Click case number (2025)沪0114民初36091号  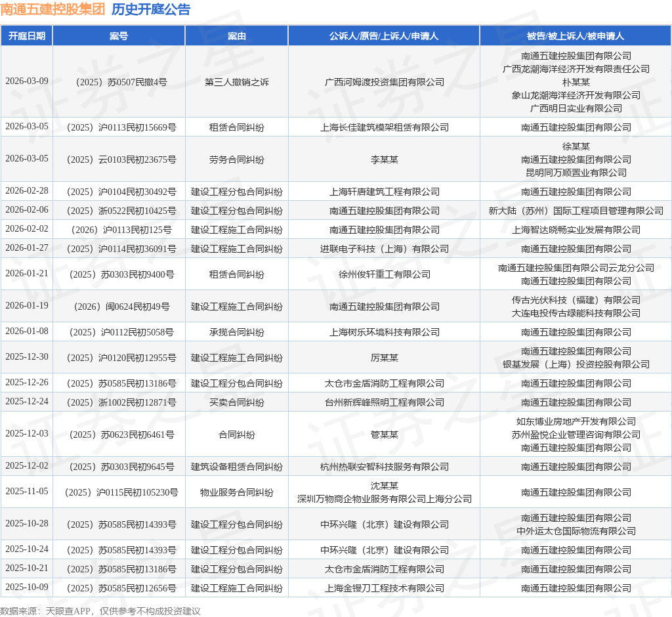click(121, 249)
